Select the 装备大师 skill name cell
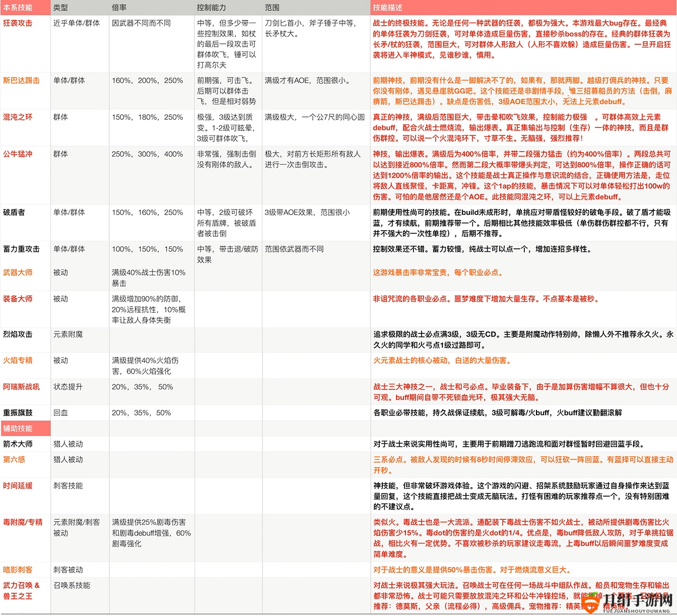677x616 pixels. coord(25,309)
